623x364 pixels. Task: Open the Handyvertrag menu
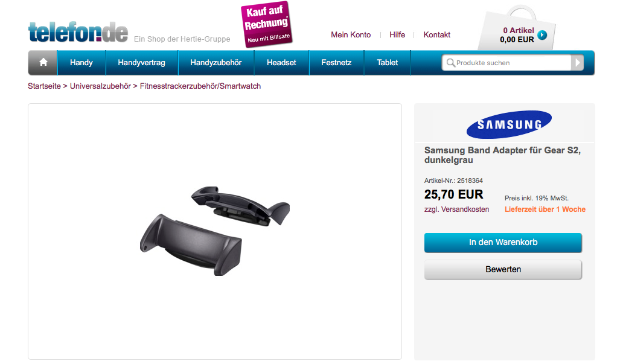point(141,62)
